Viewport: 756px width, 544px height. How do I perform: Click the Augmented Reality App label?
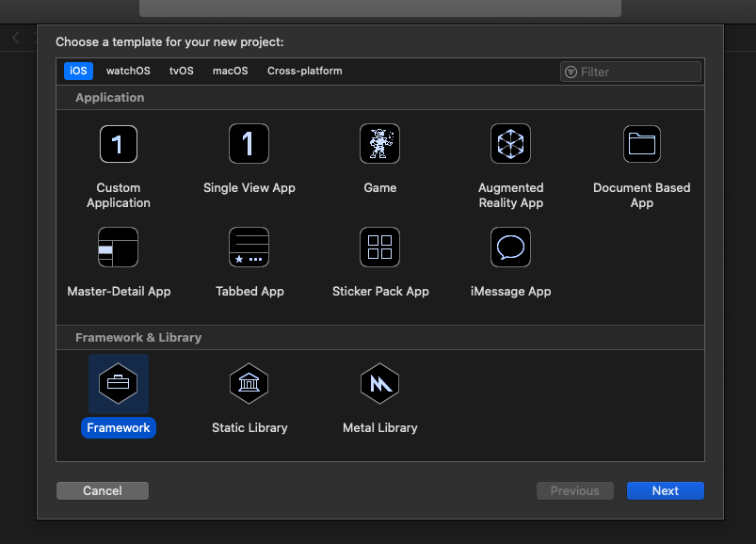(510, 195)
